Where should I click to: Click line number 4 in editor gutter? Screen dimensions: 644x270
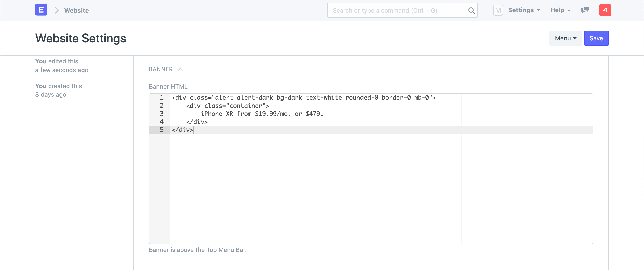tap(162, 122)
